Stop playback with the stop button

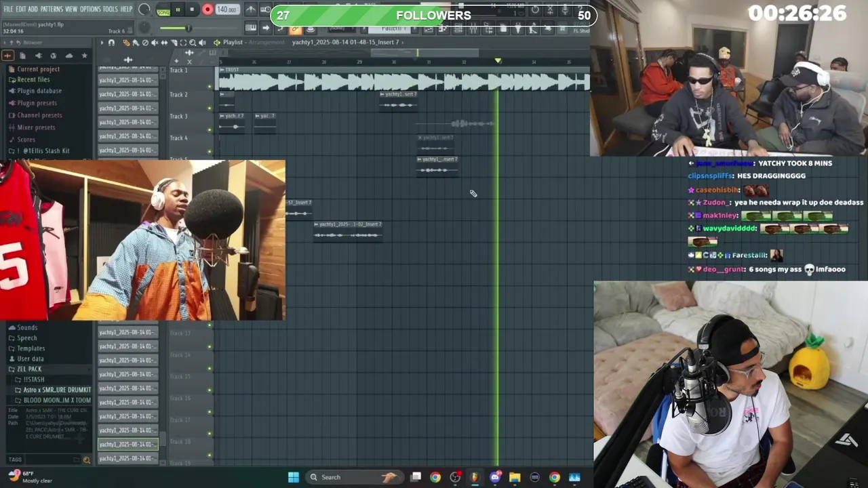coord(192,9)
